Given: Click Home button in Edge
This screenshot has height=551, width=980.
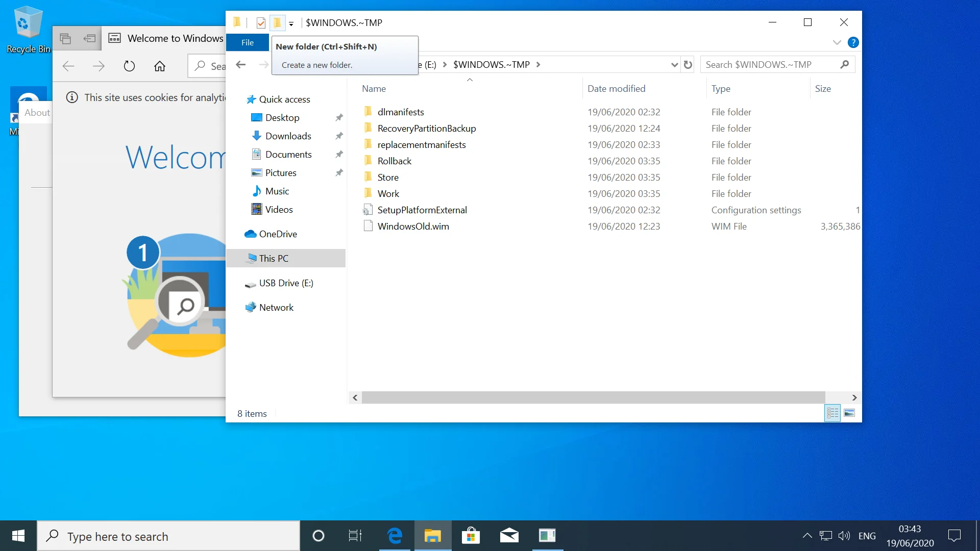Looking at the screenshot, I should pos(160,66).
